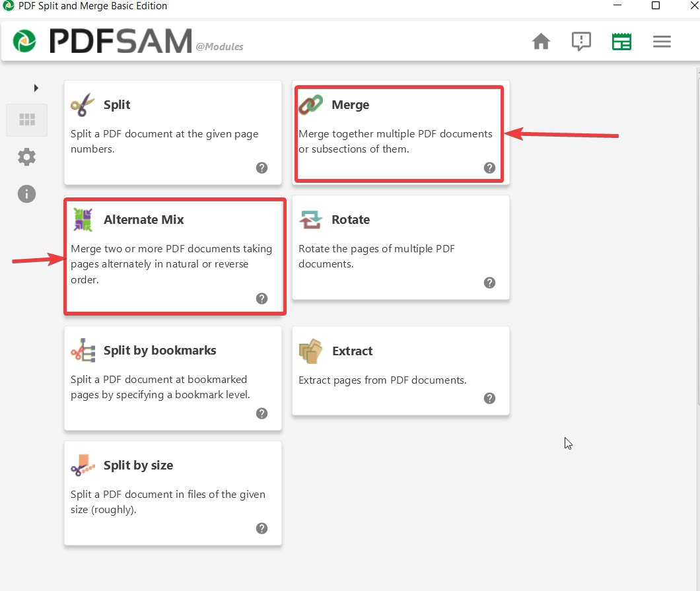Image resolution: width=700 pixels, height=591 pixels.
Task: Click 'Split a PDF document at the given page' text
Action: [x=164, y=134]
